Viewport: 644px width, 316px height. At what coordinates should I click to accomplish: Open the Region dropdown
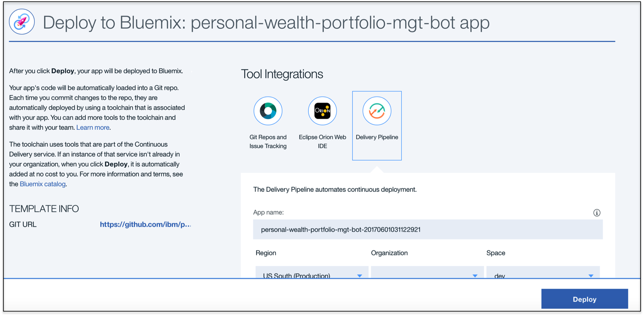312,273
